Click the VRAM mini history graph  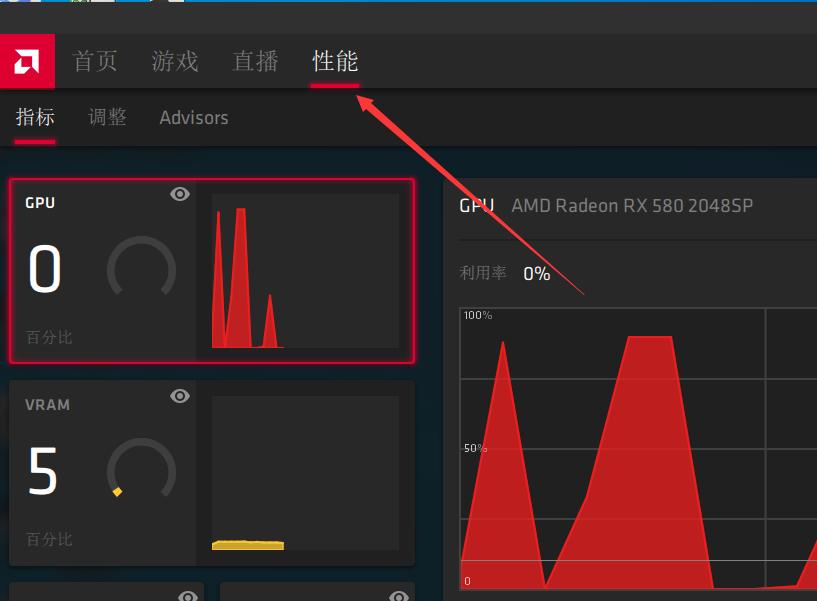[x=305, y=473]
